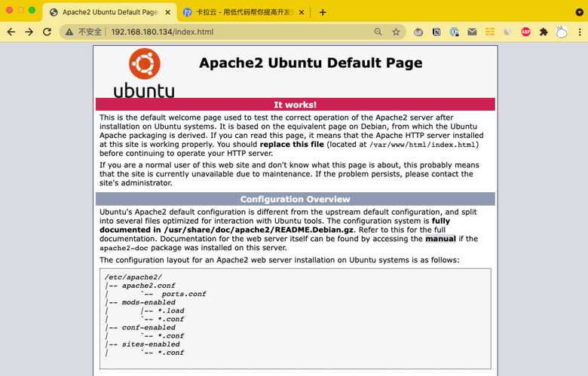Click the not secure warning icon
Image resolution: width=588 pixels, height=376 pixels.
(x=69, y=32)
